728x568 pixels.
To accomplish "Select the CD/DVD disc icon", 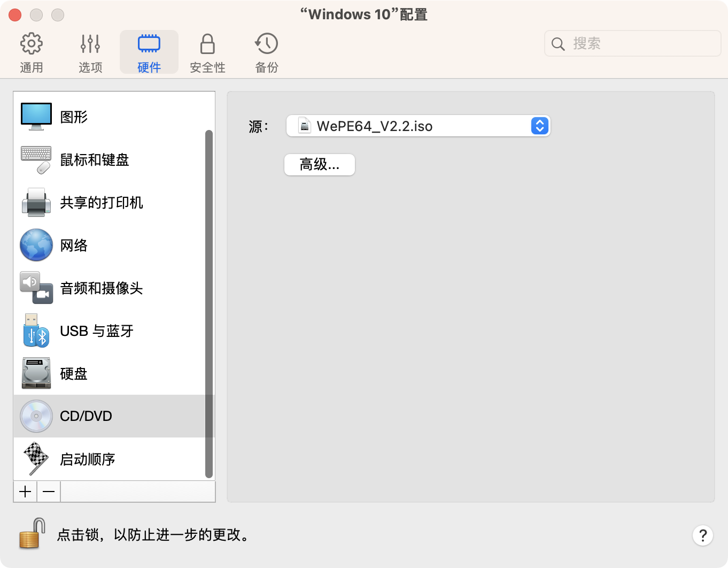I will coord(36,416).
